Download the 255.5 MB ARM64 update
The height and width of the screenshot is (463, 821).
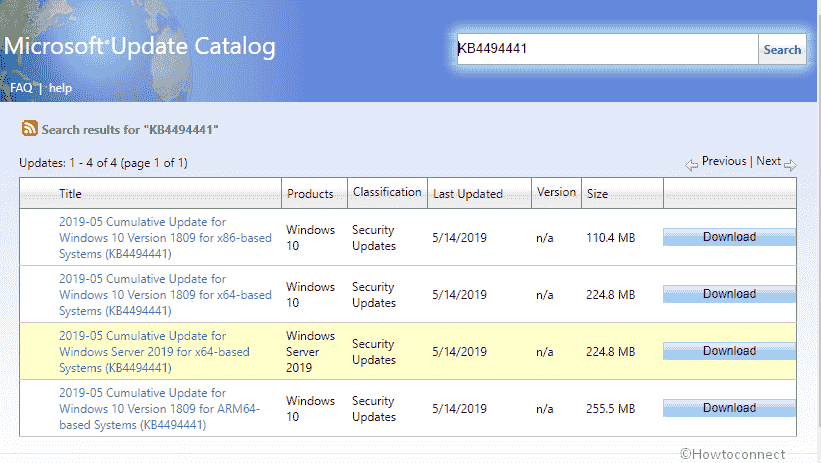pyautogui.click(x=729, y=408)
